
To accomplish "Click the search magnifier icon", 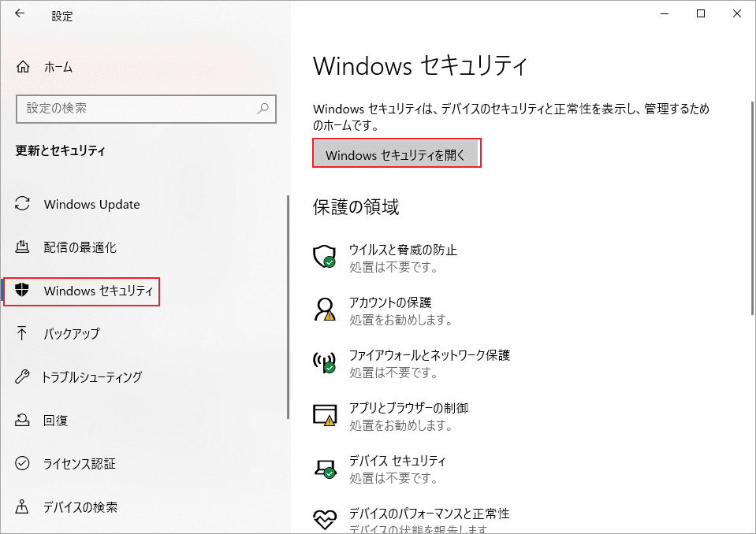I will click(x=263, y=109).
